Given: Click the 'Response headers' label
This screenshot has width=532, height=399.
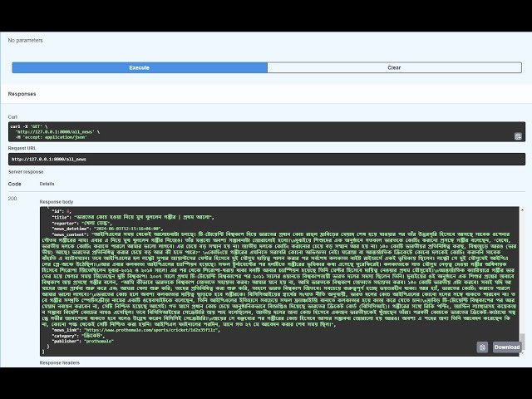Looking at the screenshot, I should [60, 362].
